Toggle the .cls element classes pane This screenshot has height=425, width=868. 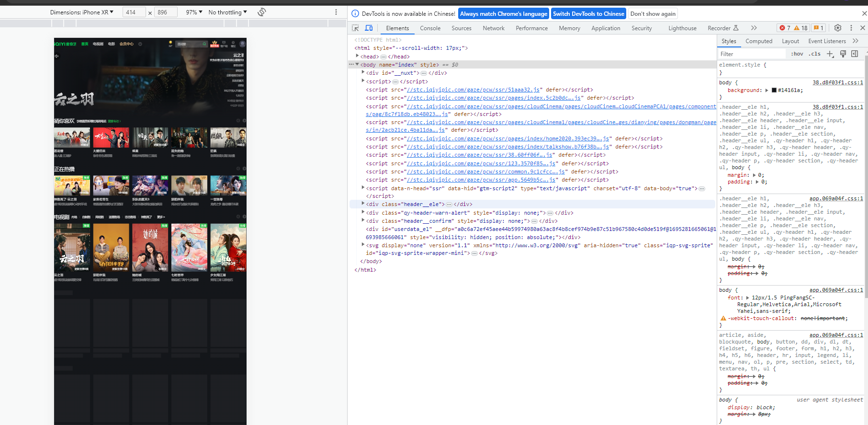click(814, 54)
